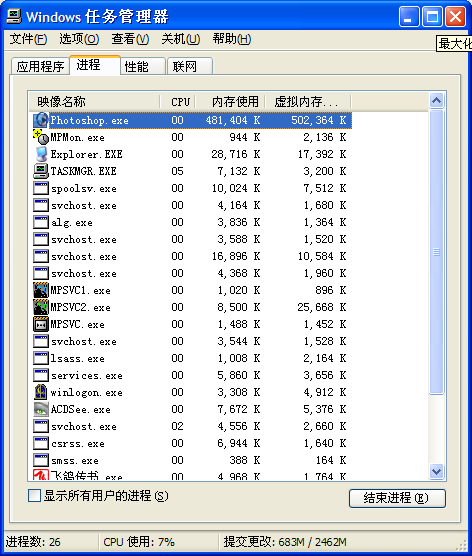Sort by the 映像名称 column header

(x=94, y=102)
